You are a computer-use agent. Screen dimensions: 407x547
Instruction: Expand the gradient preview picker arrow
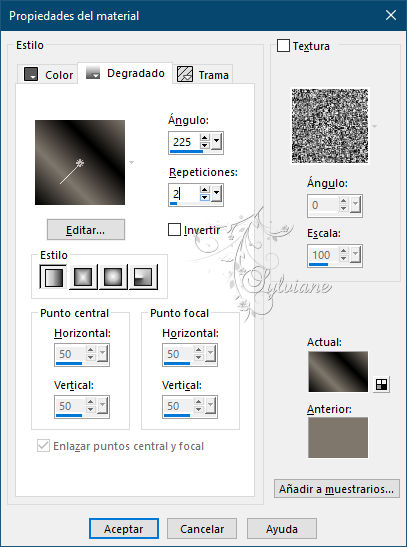(x=131, y=163)
